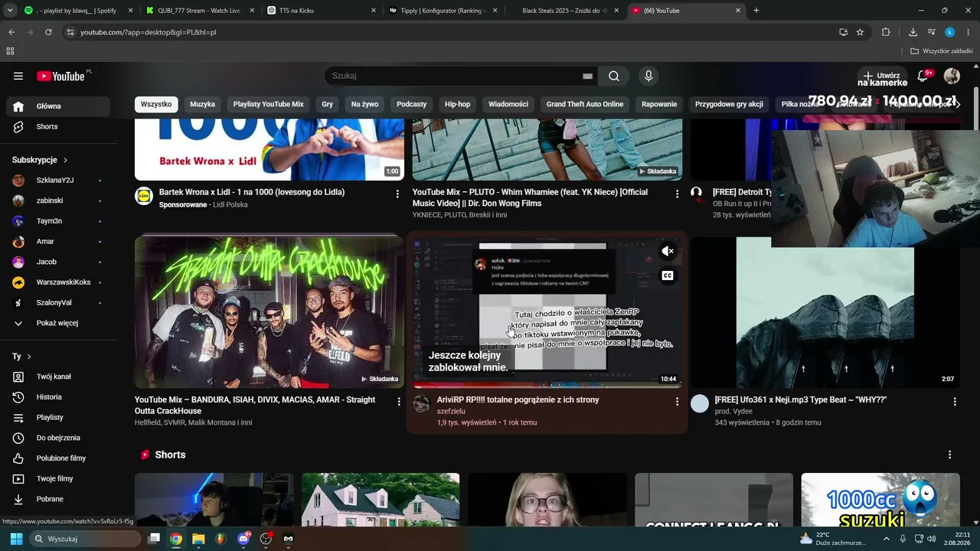Click the YouTube logo
The height and width of the screenshot is (551, 980).
tap(60, 76)
